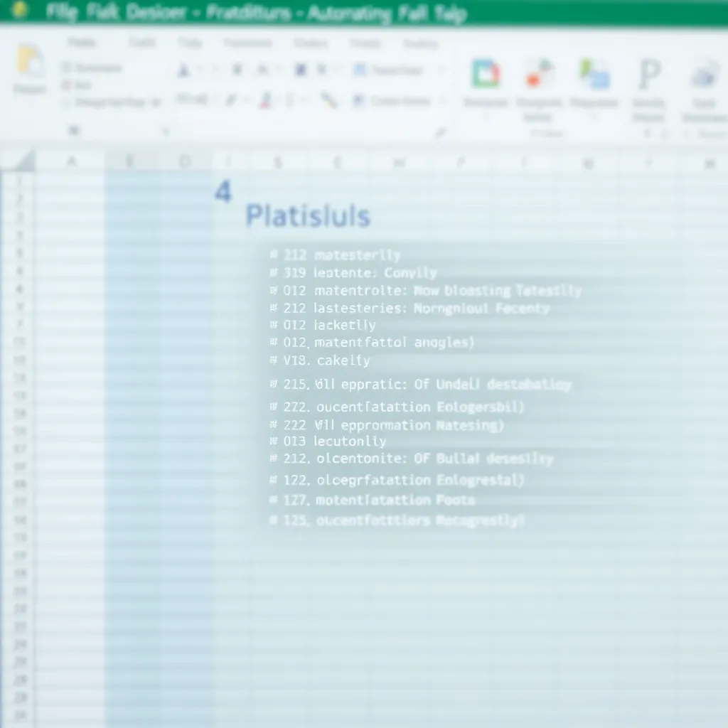
Task: Click the Paste clipboard icon in ribbon
Action: (x=30, y=63)
